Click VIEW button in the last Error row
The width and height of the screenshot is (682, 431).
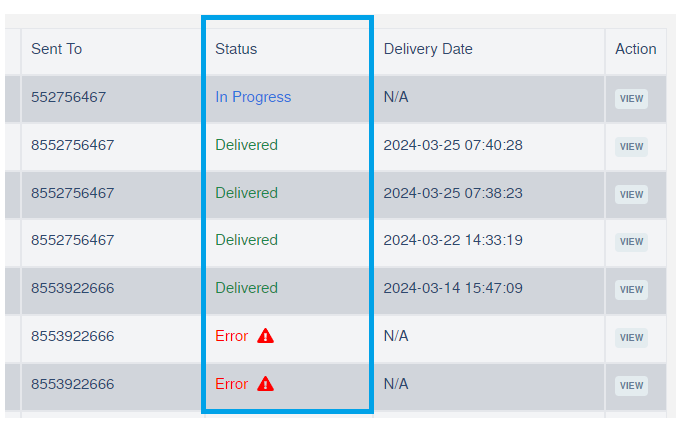tap(631, 386)
